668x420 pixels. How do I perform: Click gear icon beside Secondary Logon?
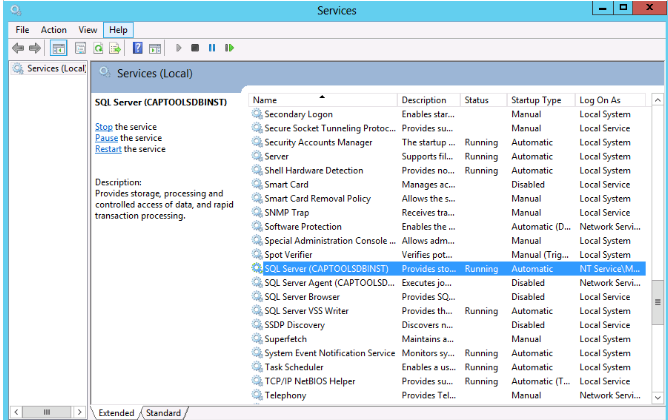257,114
